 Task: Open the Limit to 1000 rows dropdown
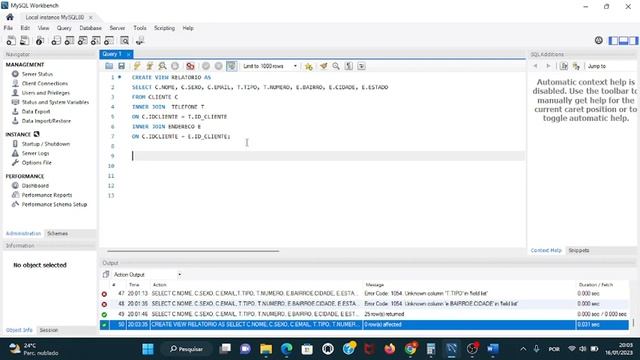270,66
